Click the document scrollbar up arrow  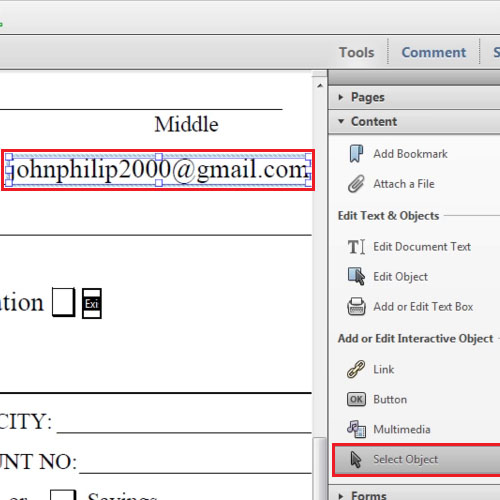[320, 86]
